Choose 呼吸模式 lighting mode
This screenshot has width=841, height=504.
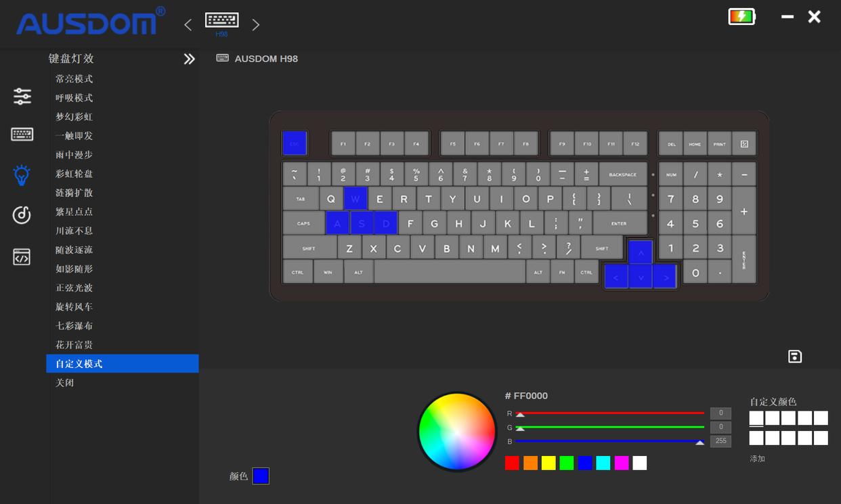coord(74,98)
